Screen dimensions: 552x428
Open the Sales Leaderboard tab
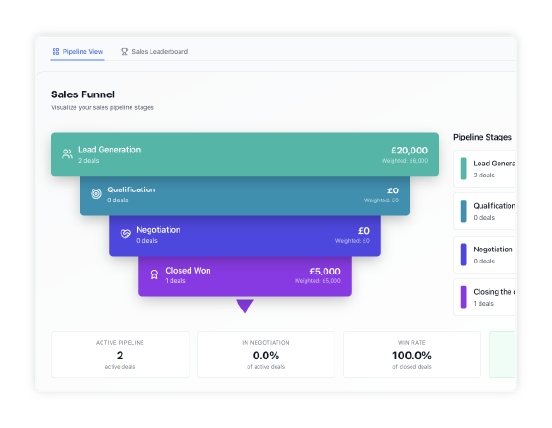click(155, 52)
